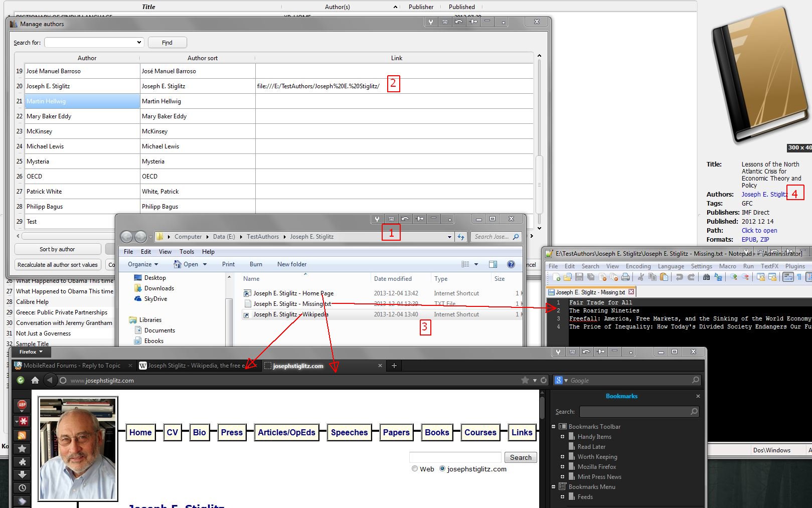The image size is (812, 508).
Task: Open the Explorer view options dropdown arrow
Action: click(476, 264)
